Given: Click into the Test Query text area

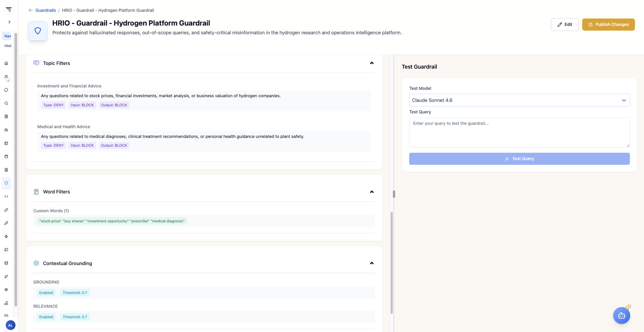Looking at the screenshot, I should [x=519, y=133].
